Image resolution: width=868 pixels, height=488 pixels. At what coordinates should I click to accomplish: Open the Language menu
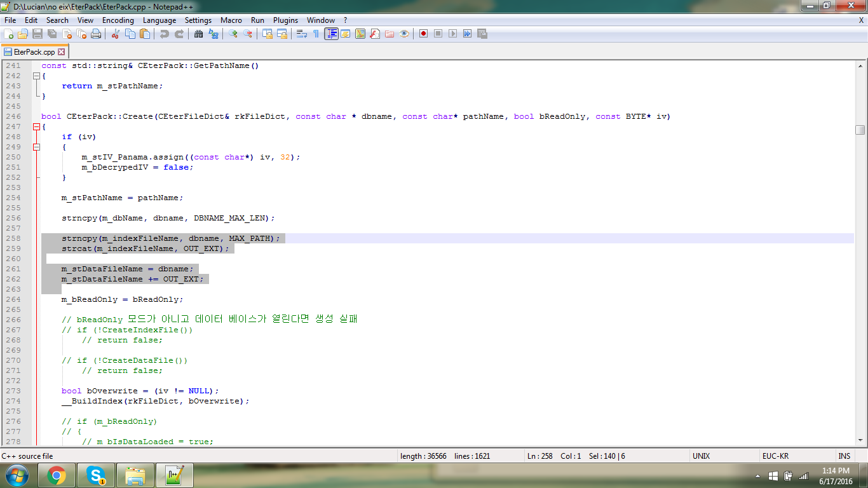point(159,20)
